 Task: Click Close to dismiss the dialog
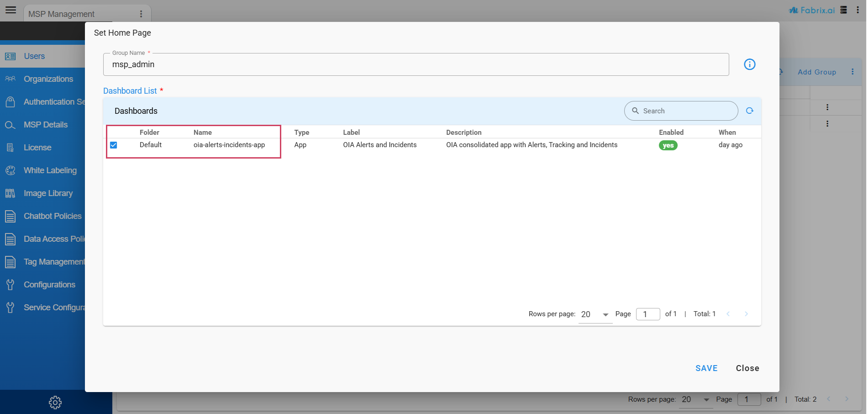(747, 368)
